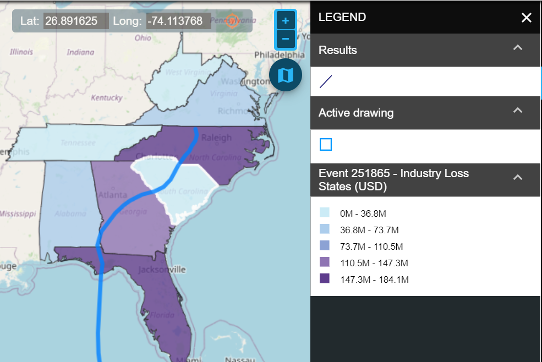Collapse the Active drawing section
The height and width of the screenshot is (362, 542).
(x=517, y=111)
